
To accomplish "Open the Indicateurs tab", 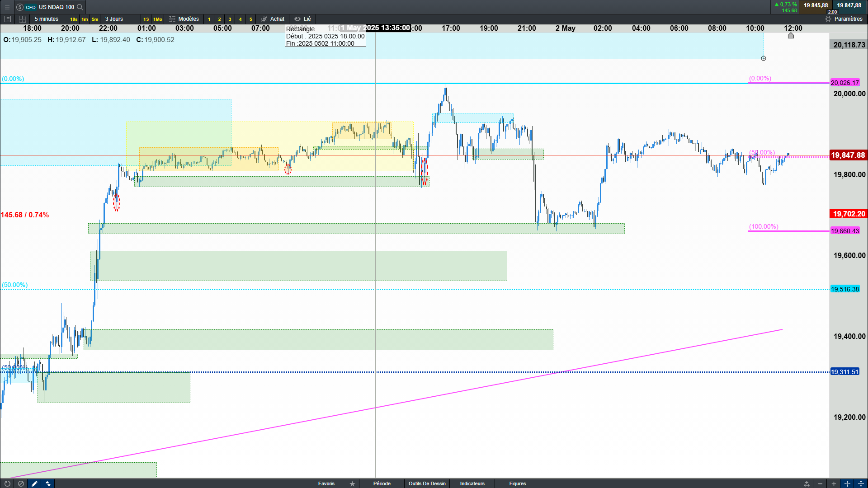I will (x=472, y=483).
